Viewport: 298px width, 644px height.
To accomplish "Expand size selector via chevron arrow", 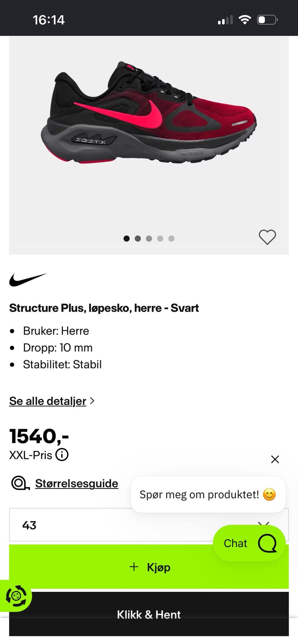I will click(x=264, y=524).
